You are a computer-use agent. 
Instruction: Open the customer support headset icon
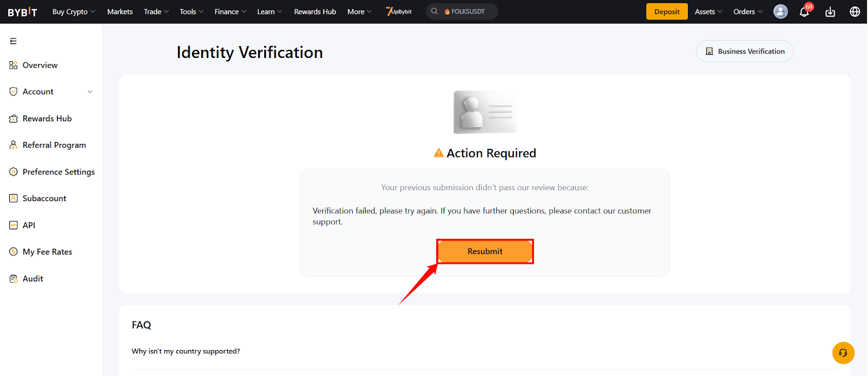coord(843,353)
